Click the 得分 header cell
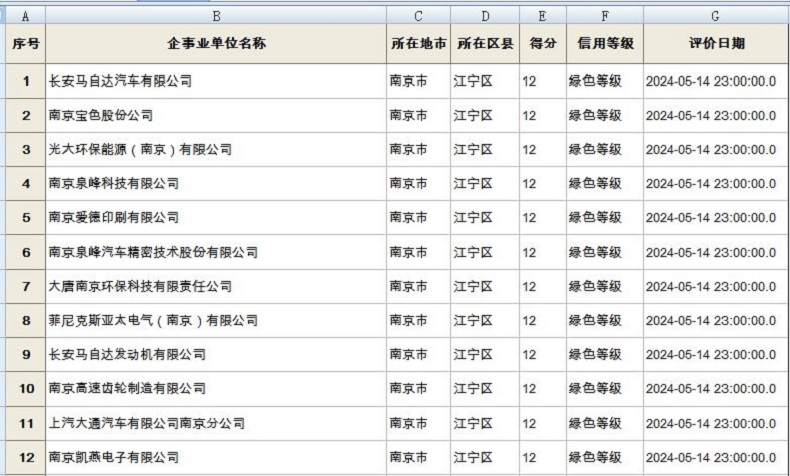 click(543, 43)
